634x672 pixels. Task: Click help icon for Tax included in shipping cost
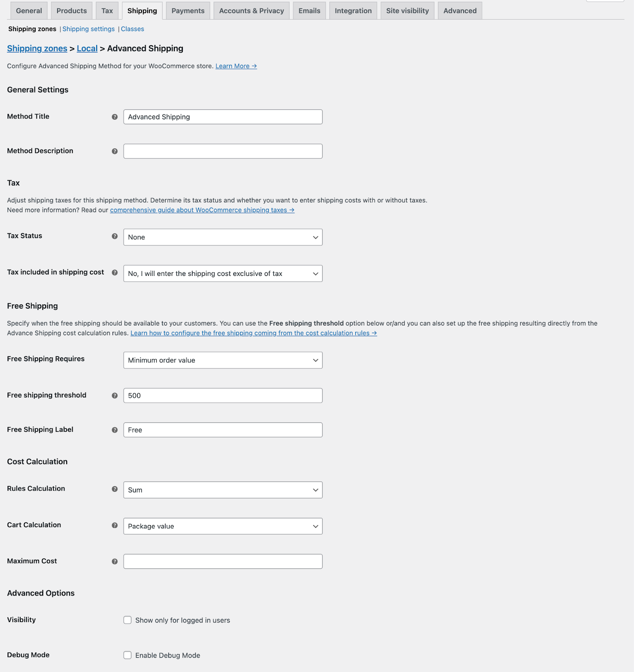115,273
